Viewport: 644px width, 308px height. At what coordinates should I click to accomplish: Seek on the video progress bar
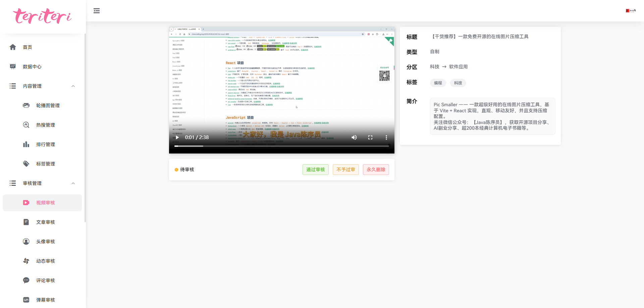pos(282,146)
